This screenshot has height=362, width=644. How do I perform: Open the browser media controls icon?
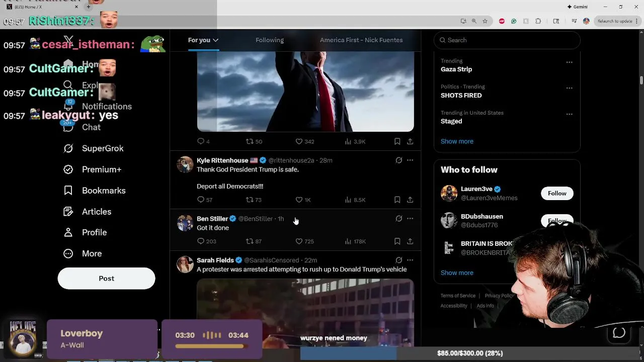(x=574, y=21)
